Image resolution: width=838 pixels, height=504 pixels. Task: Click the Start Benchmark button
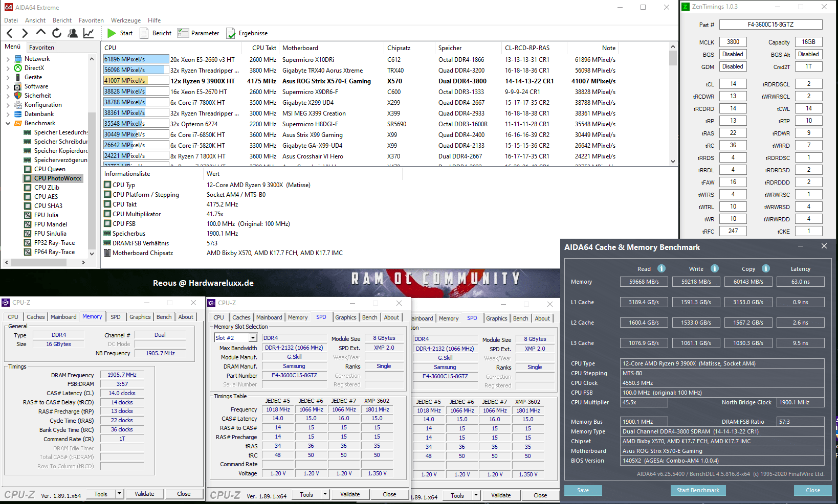(x=698, y=490)
